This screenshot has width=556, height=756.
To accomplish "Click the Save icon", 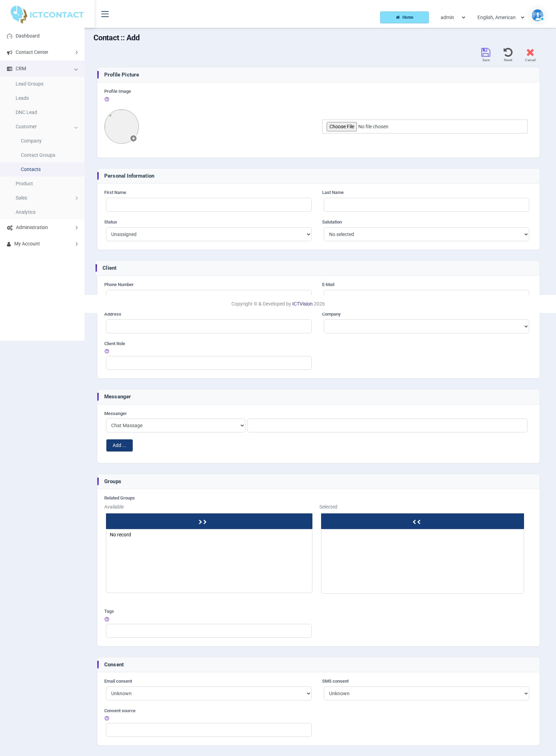I will [486, 52].
